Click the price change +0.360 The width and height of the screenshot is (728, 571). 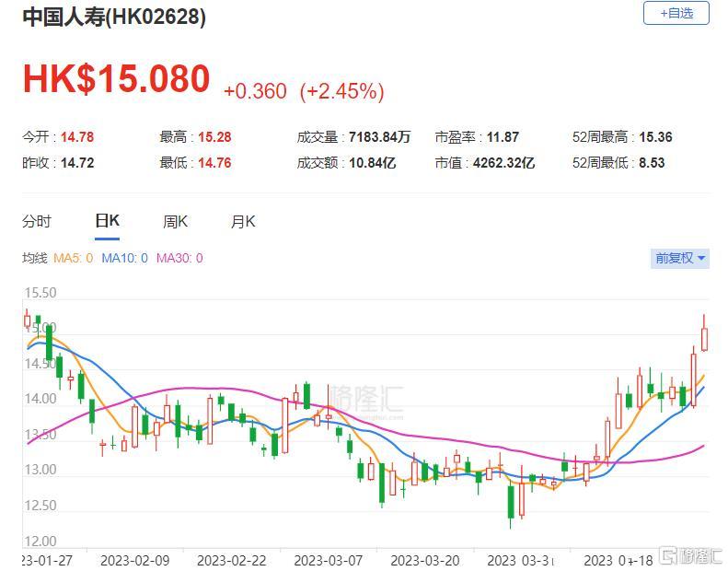(x=255, y=91)
